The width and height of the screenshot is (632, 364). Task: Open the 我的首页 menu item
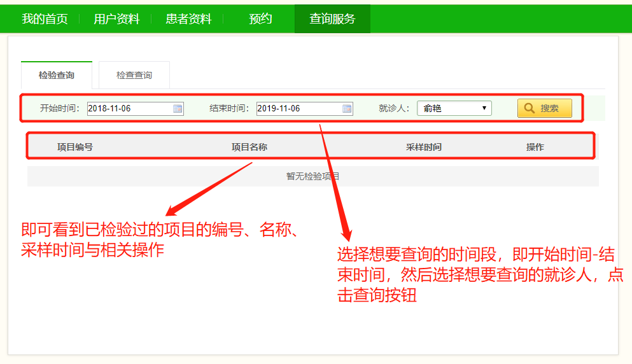click(x=45, y=18)
